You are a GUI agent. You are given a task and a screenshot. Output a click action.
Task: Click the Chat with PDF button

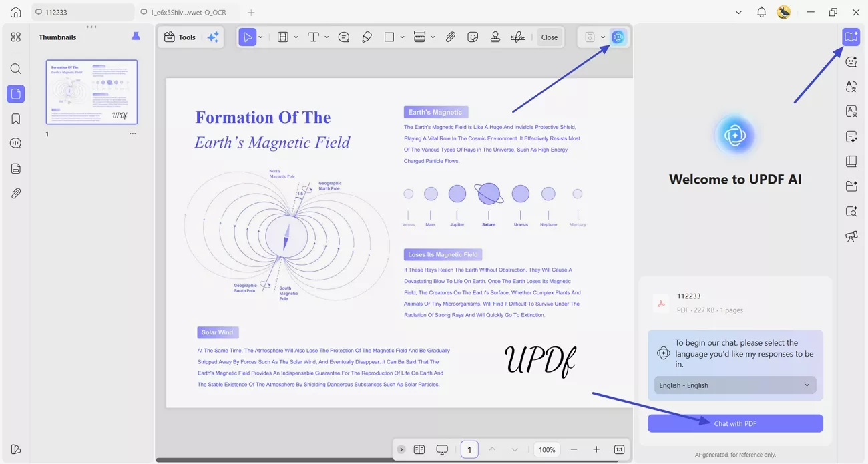735,423
